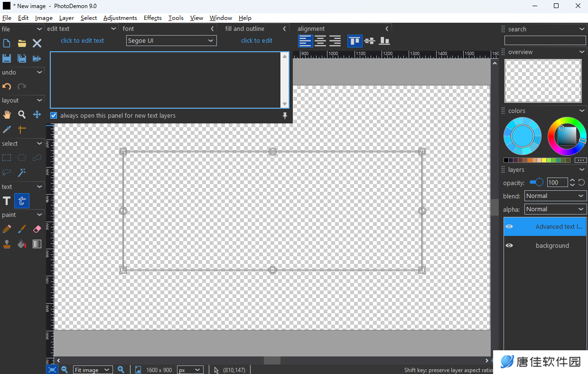Click 'click to edit' under fill and outline
This screenshot has width=588, height=374.
257,41
